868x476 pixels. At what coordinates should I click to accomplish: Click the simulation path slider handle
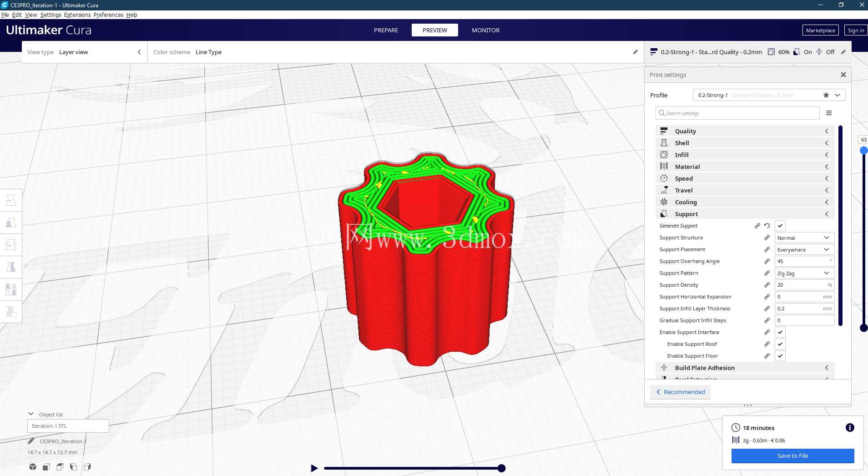coord(501,468)
